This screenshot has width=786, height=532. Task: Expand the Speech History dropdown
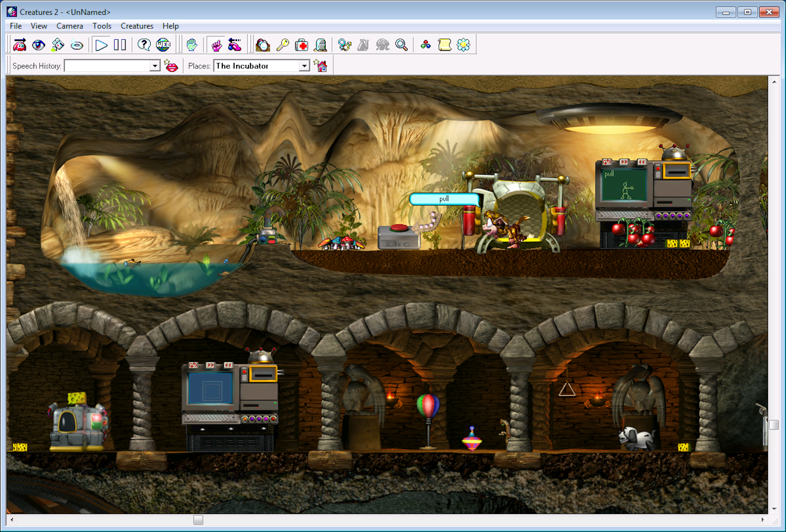(154, 66)
